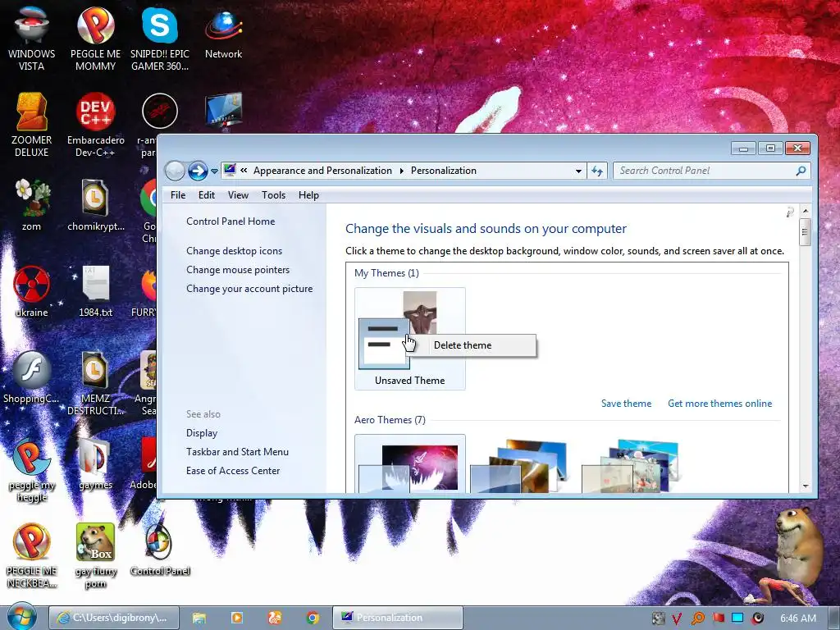Screen dimensions: 840x630
Task: Select the zom desktop icon
Action: tap(32, 205)
